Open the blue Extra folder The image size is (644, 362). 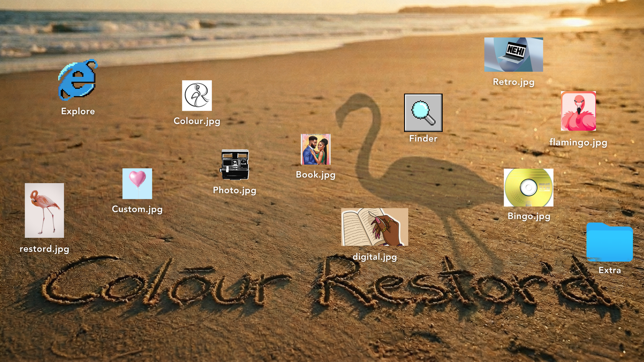[x=609, y=242]
